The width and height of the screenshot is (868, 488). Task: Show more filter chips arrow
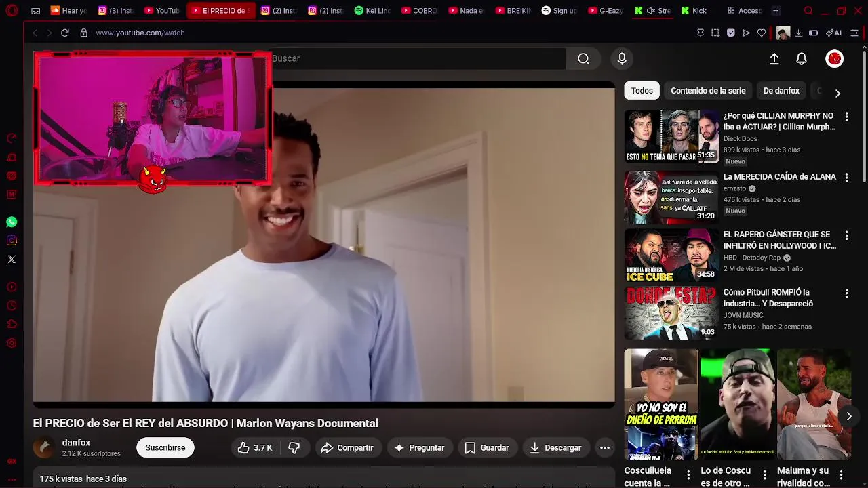(x=837, y=94)
